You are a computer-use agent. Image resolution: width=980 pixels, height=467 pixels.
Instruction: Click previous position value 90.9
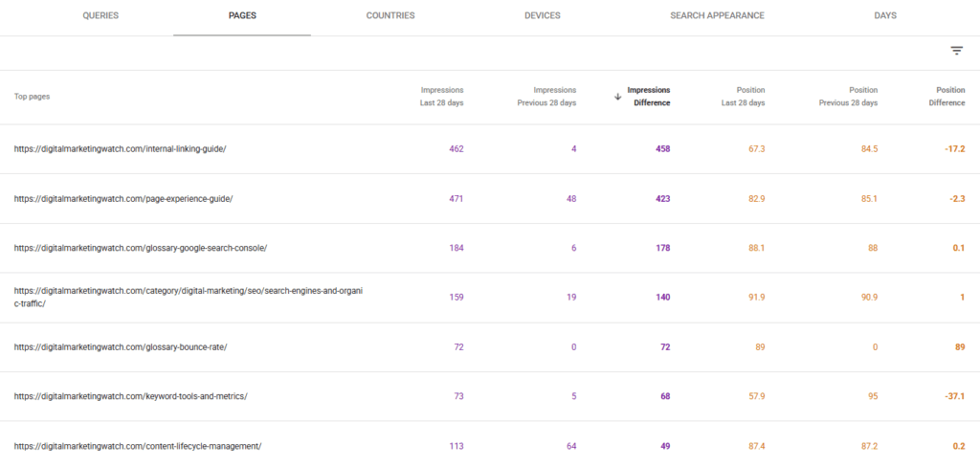[x=869, y=298]
